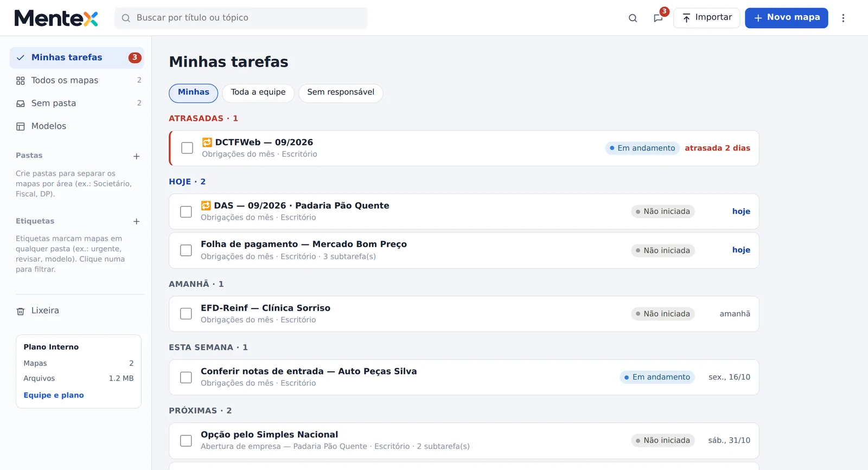Click the Mentex logo

56,18
